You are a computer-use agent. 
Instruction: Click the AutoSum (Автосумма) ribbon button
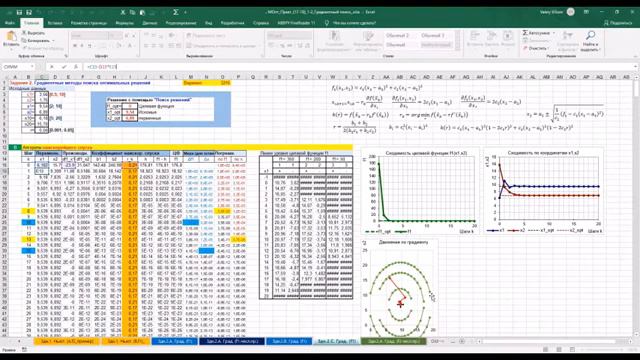[x=536, y=33]
